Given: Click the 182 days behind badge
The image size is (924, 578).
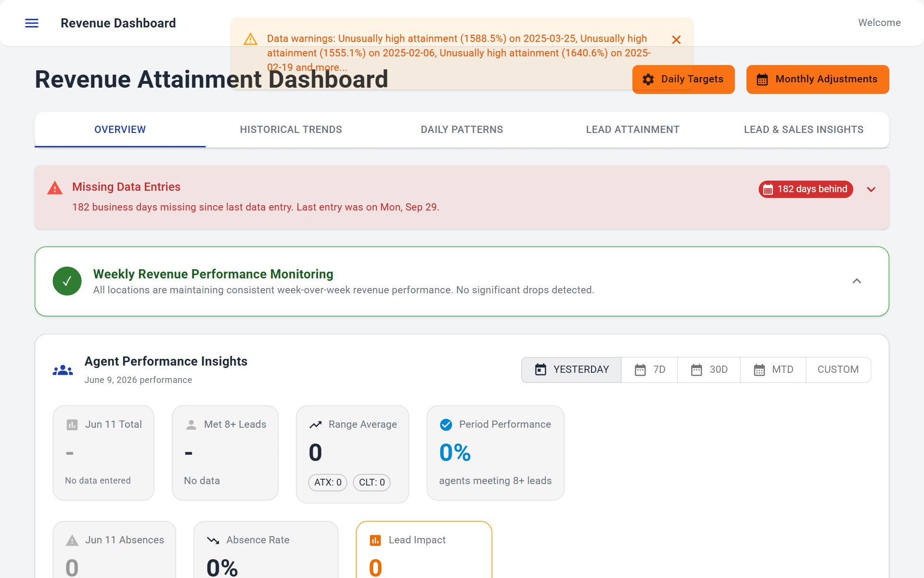Looking at the screenshot, I should click(x=806, y=189).
